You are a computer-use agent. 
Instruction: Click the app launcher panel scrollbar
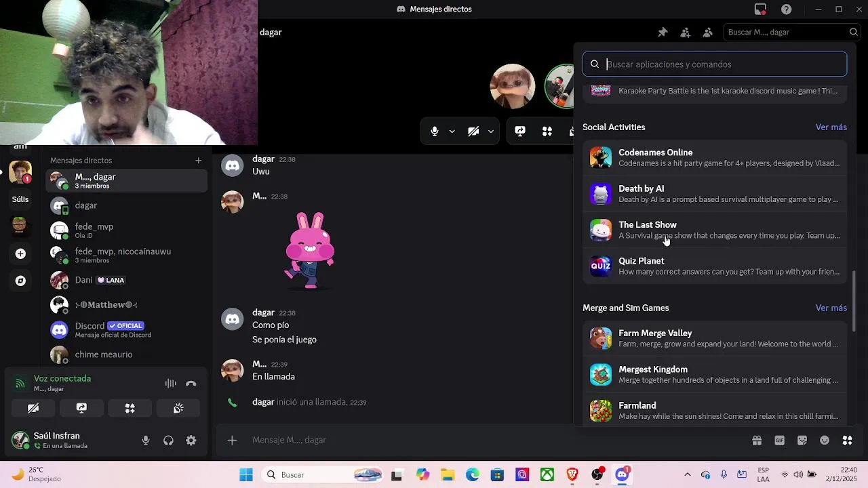point(854,301)
